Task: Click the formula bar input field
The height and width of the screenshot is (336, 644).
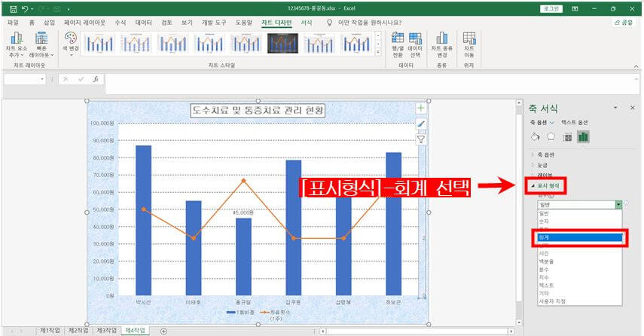Action: [372, 84]
